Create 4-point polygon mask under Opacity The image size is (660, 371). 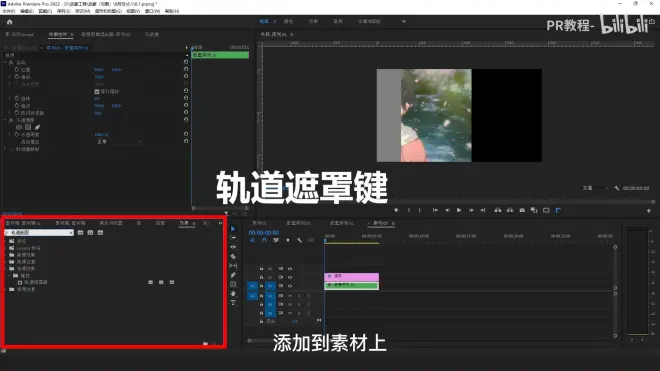pyautogui.click(x=28, y=127)
